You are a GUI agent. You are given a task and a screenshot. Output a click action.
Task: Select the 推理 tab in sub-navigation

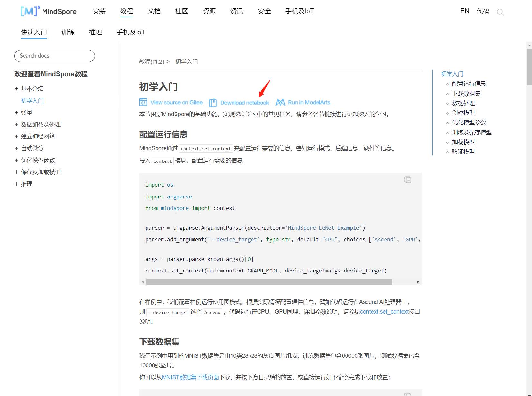coord(96,32)
